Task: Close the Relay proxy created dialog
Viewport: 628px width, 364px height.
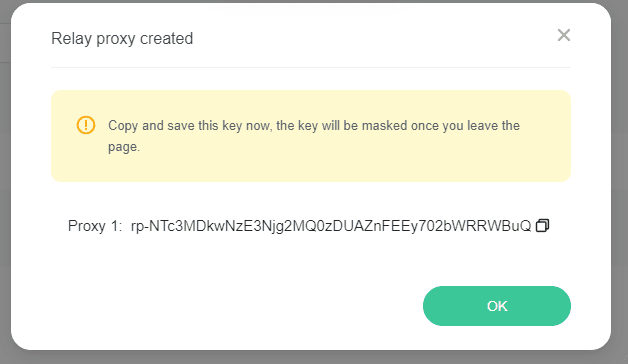Action: pyautogui.click(x=564, y=35)
